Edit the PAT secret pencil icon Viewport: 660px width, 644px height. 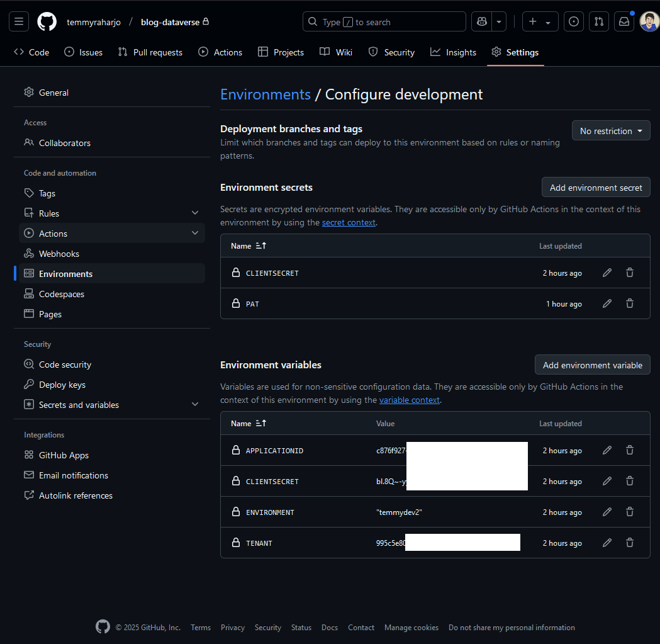pyautogui.click(x=607, y=303)
